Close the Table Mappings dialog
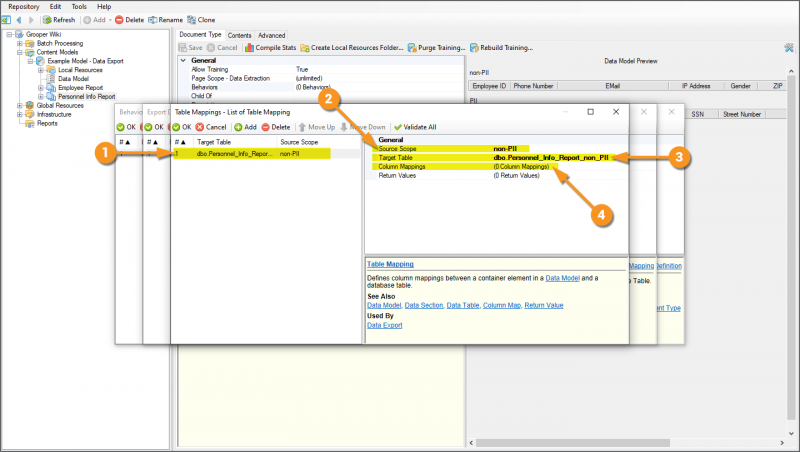The width and height of the screenshot is (800, 452). pos(616,112)
